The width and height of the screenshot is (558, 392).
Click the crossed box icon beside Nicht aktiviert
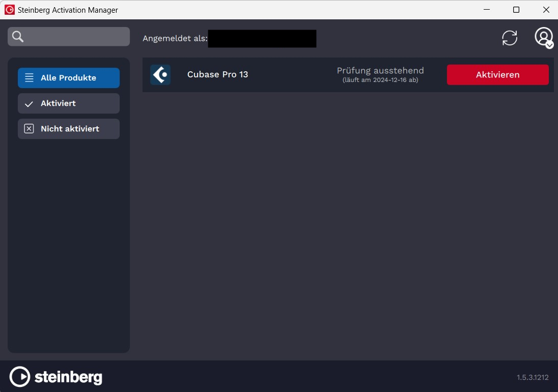(30, 129)
